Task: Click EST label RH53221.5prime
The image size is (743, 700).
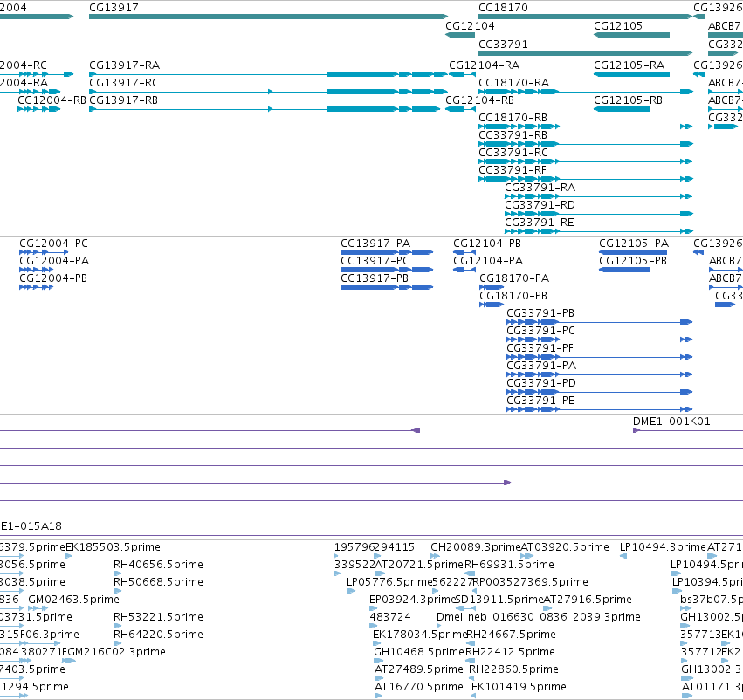Action: pyautogui.click(x=158, y=616)
